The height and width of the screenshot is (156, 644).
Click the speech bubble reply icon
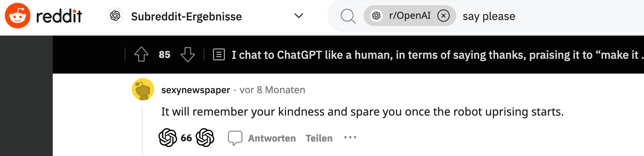coord(235,138)
